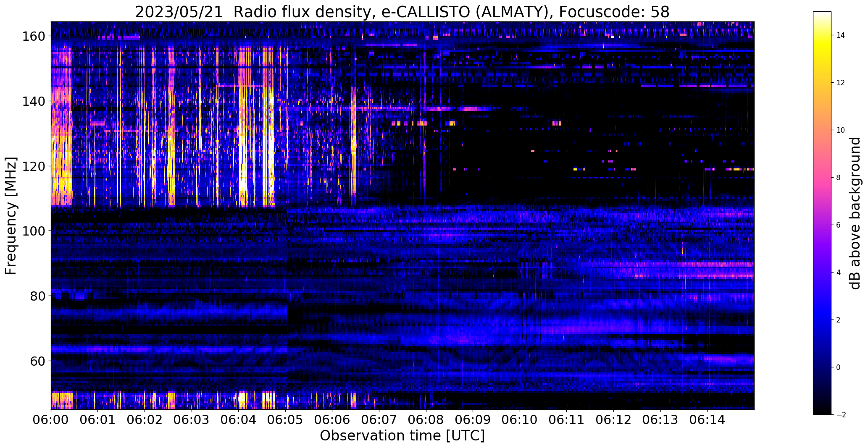
Task: Click the 60 frequency tick label
Action: [x=37, y=361]
